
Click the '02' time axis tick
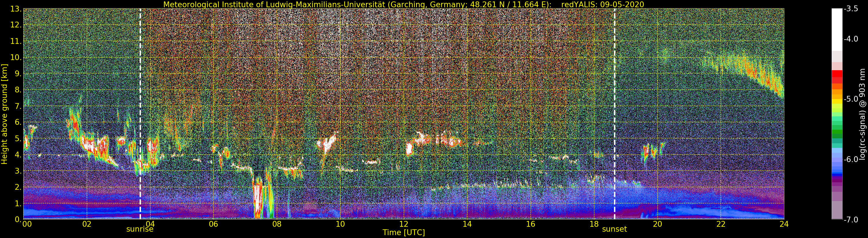pos(87,224)
